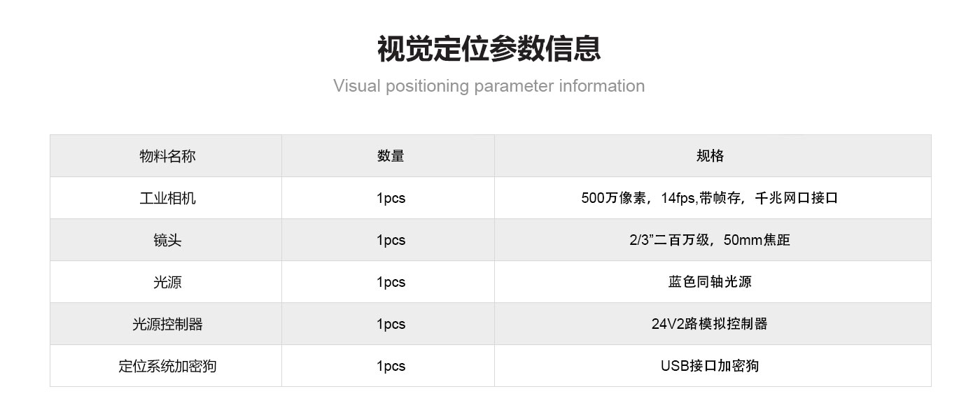Click the 24V2路模拟控制器 specification cell
The height and width of the screenshot is (403, 980).
pos(710,324)
